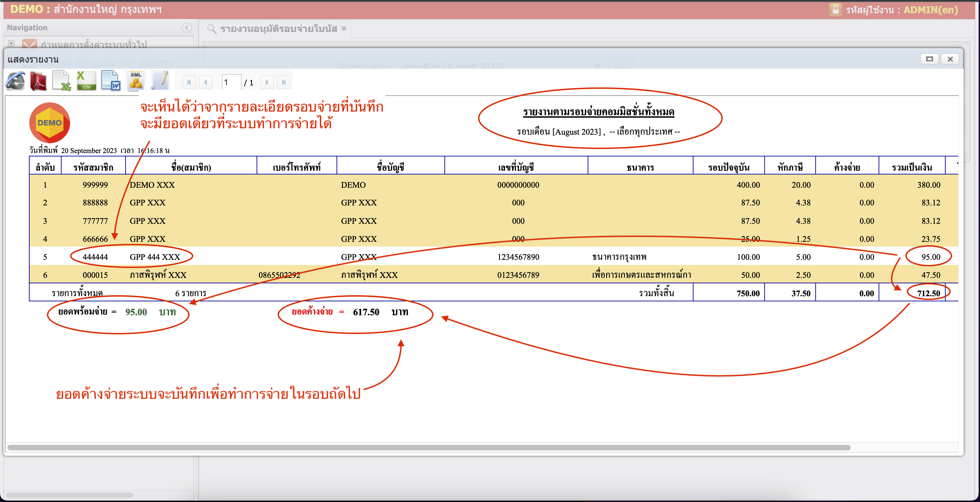Select the bonus payment approval report tab
980x502 pixels.
tap(278, 29)
